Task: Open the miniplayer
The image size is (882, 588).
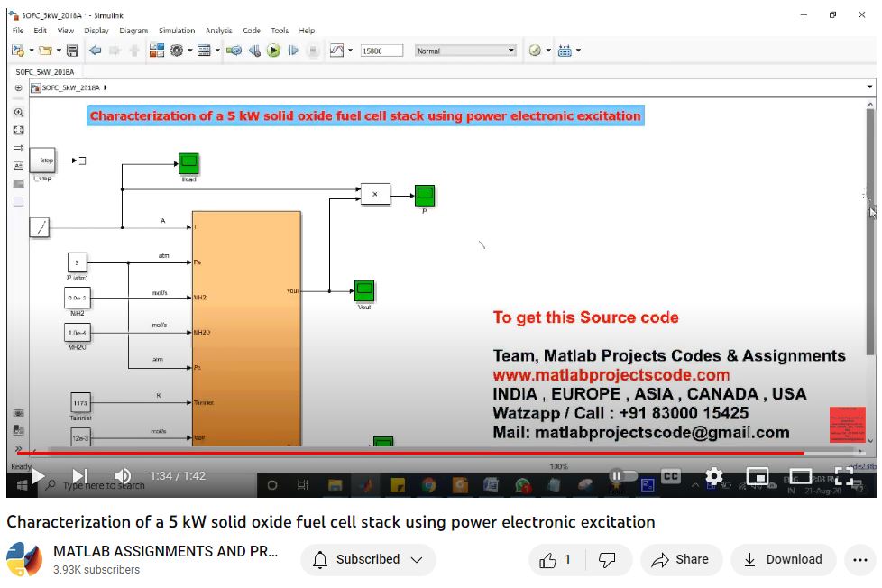Action: tap(758, 476)
